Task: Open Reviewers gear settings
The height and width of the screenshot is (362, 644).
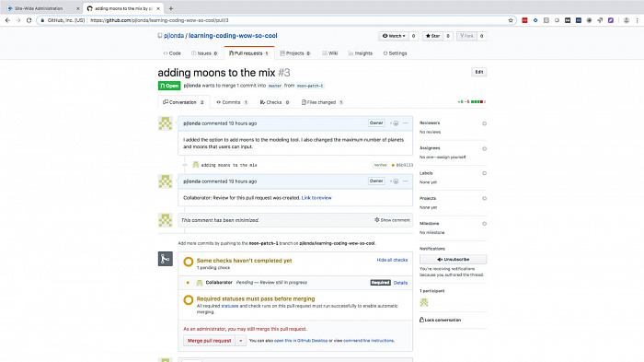Action: click(484, 123)
